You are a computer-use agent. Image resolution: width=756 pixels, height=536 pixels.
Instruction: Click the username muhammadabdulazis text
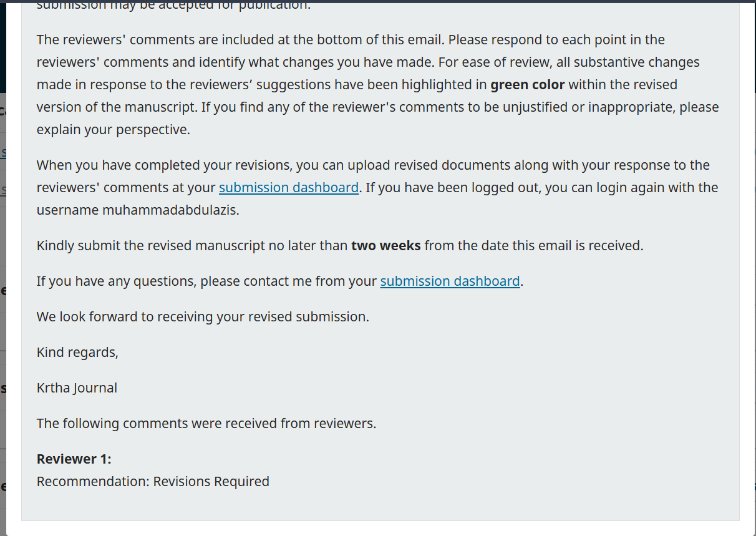pos(171,210)
